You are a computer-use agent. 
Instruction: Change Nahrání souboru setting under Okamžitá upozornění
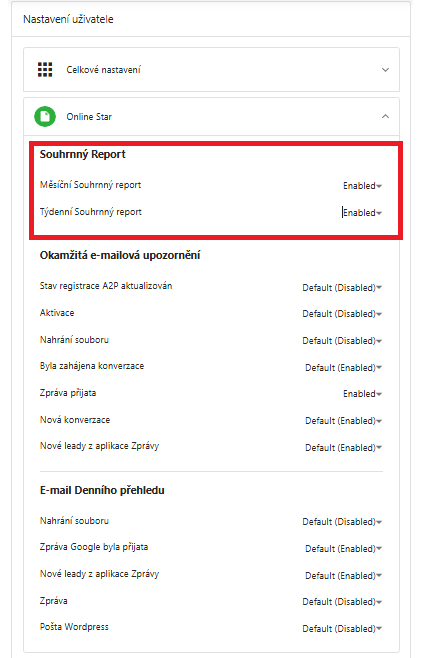(x=342, y=341)
